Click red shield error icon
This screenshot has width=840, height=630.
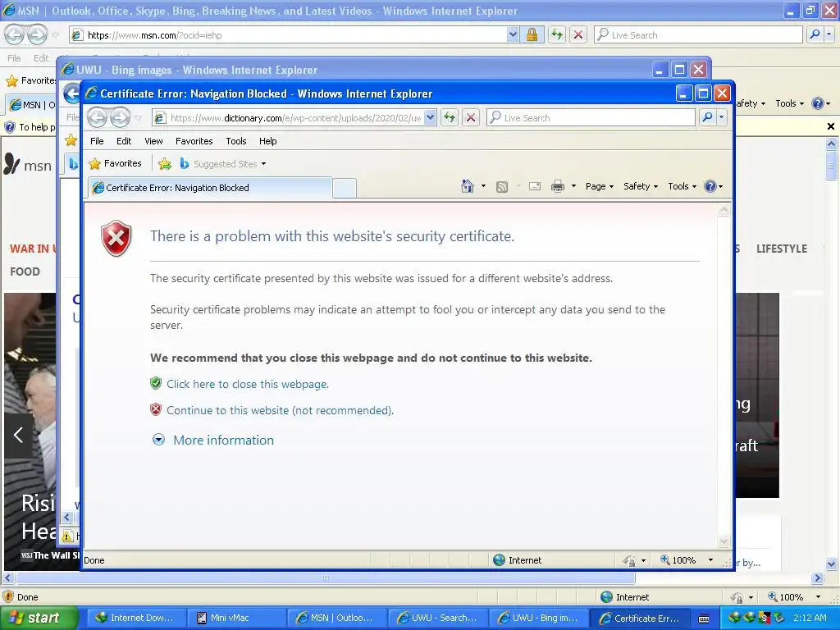116,239
